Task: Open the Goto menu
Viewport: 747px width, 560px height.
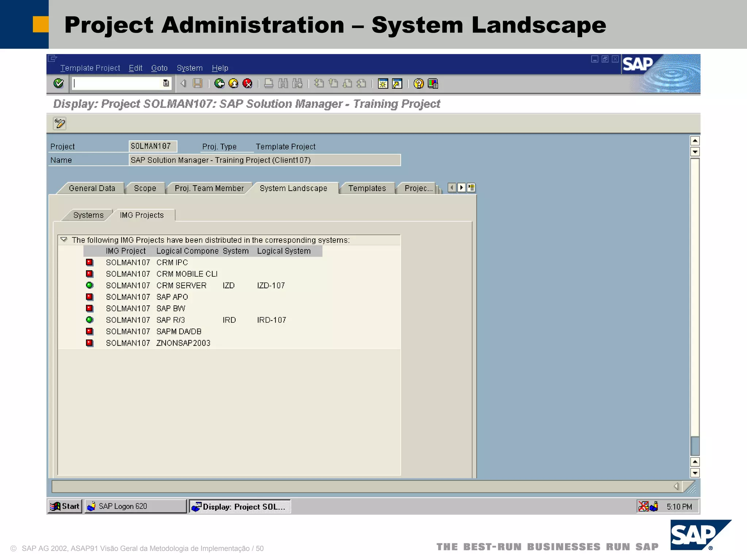Action: coord(159,68)
